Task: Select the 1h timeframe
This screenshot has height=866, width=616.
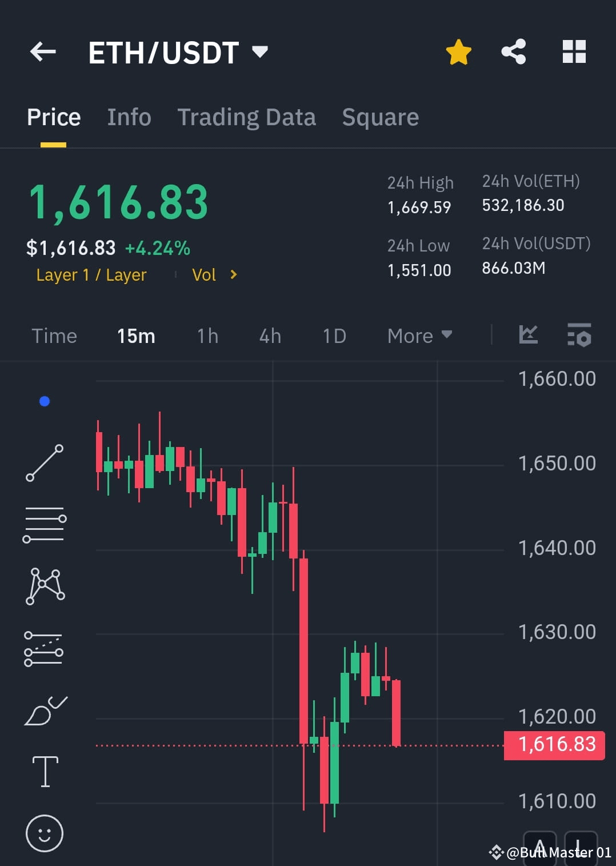Action: [207, 336]
